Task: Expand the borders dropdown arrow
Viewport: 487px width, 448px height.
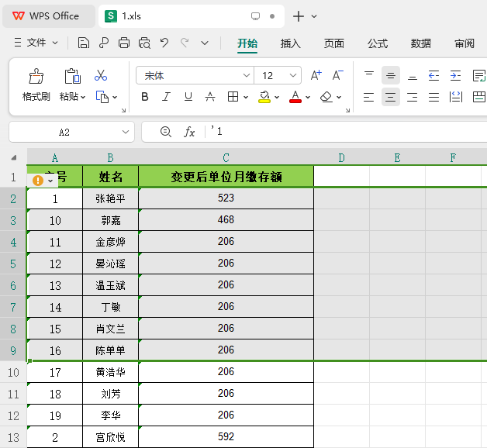Action: click(x=246, y=97)
